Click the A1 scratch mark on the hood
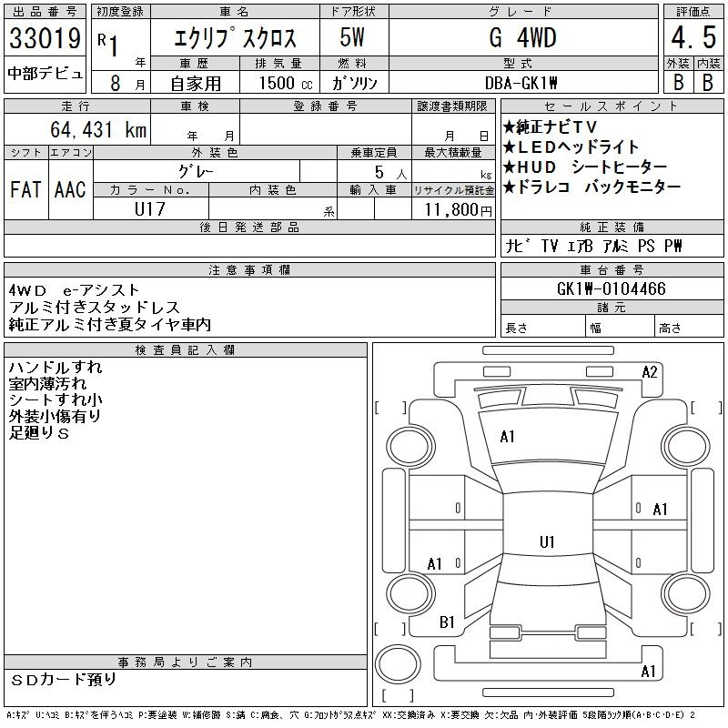Viewport: 728px width, 728px height. 508,437
